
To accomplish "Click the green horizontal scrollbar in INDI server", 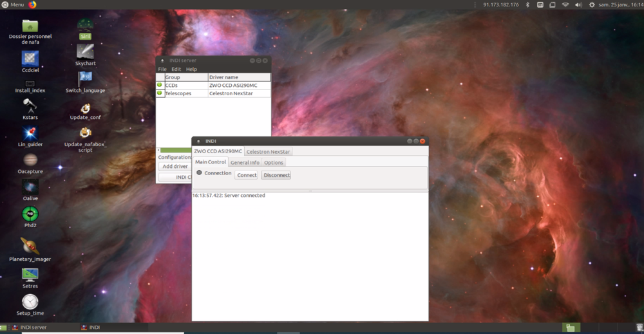I will pyautogui.click(x=176, y=150).
